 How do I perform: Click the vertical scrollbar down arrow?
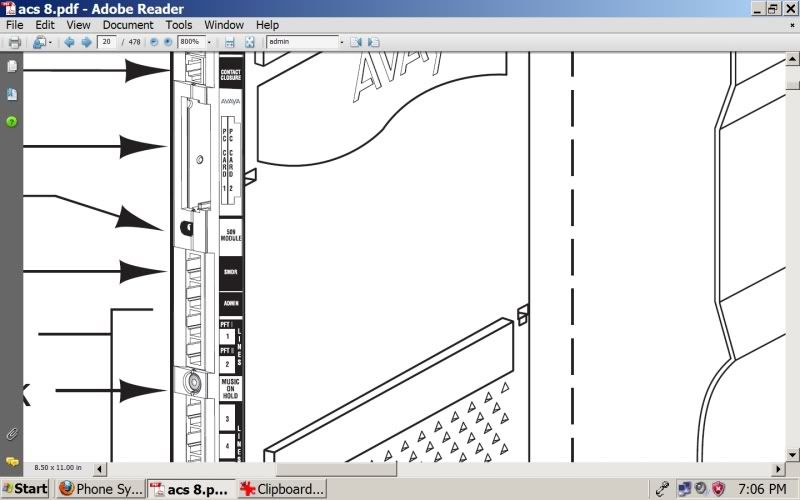[x=792, y=455]
